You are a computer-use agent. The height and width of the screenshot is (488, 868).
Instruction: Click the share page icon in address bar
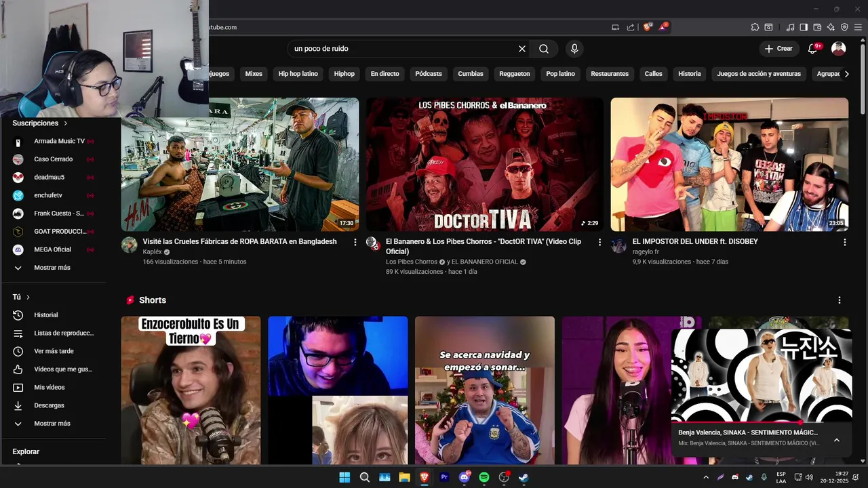click(631, 27)
